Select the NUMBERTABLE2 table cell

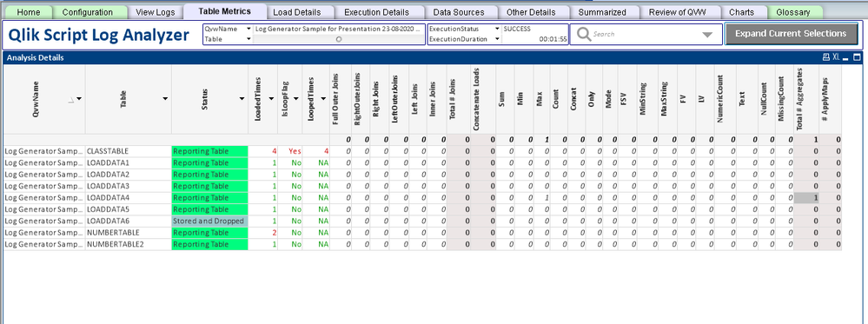pos(129,244)
